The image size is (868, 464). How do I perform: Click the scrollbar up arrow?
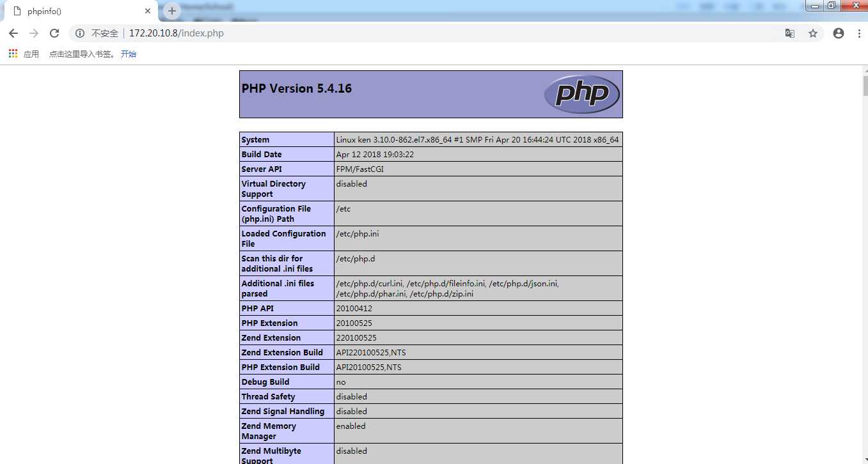(x=865, y=70)
